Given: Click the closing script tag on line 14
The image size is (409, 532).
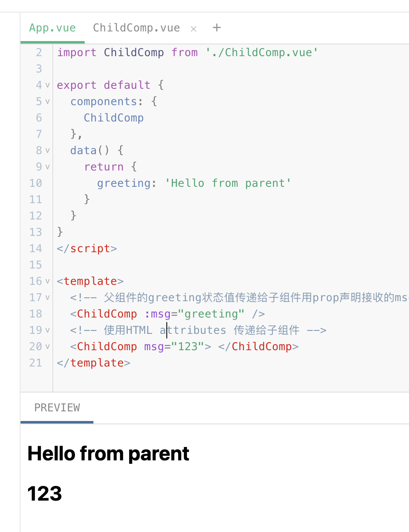Looking at the screenshot, I should click(x=87, y=248).
